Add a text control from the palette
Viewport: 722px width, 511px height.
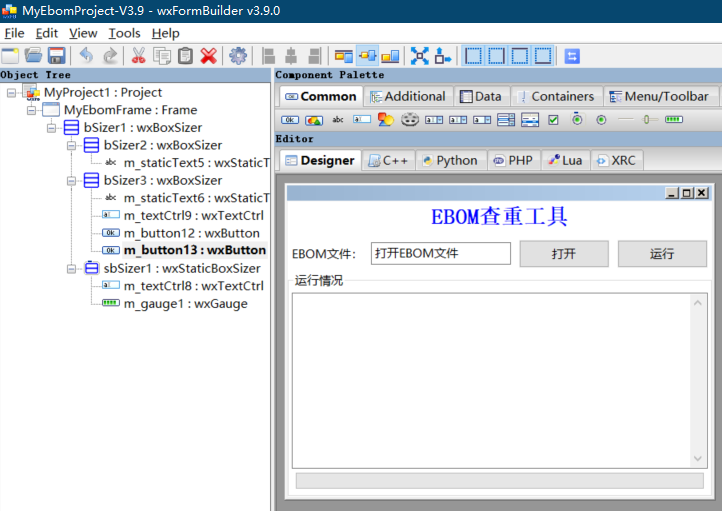click(x=362, y=120)
